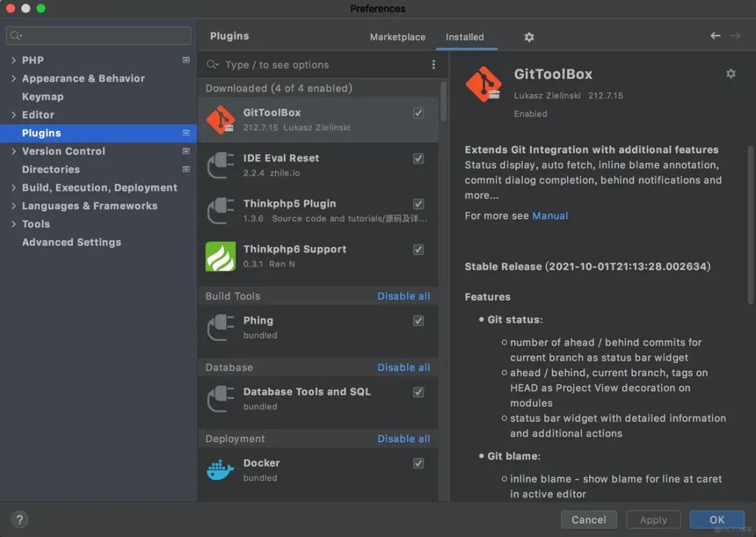Open GitToolBox detail gear options
This screenshot has height=537, width=756.
point(730,74)
